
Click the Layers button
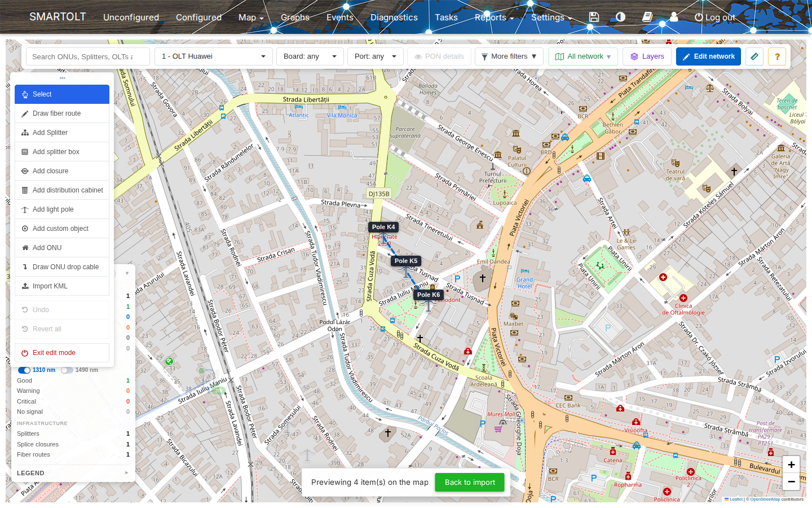[x=647, y=56]
